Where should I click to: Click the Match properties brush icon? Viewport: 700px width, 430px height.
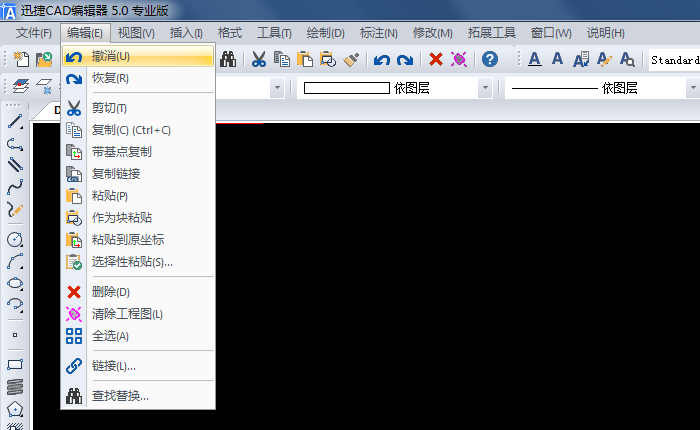pos(351,59)
